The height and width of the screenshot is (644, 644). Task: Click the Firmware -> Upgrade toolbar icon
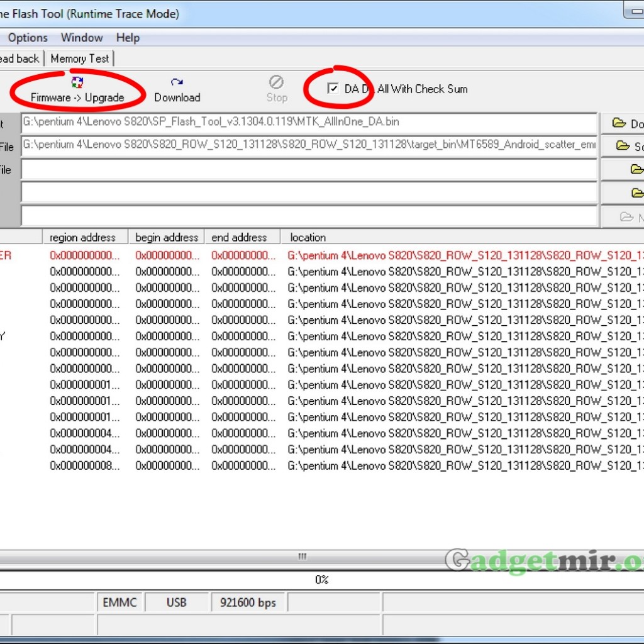[77, 82]
